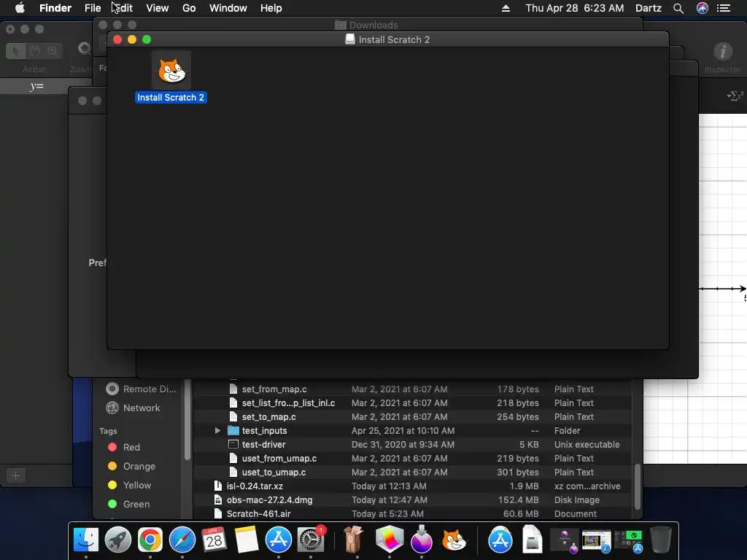
Task: Close the Install Scratch 2 window
Action: tap(117, 39)
